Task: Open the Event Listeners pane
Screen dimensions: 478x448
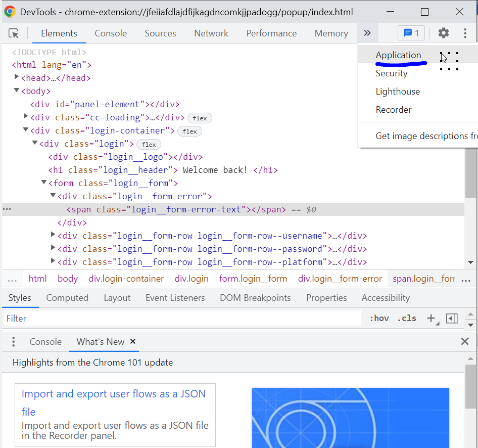Action: point(175,298)
